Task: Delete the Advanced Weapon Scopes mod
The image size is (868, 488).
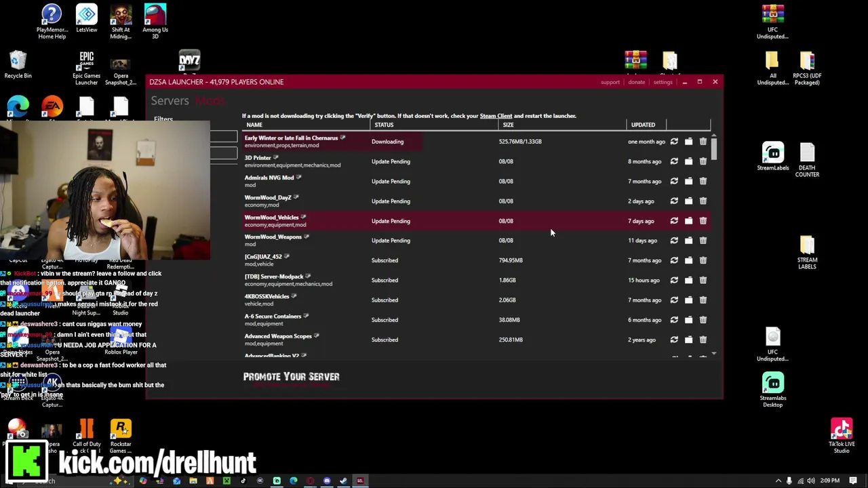Action: click(x=703, y=340)
